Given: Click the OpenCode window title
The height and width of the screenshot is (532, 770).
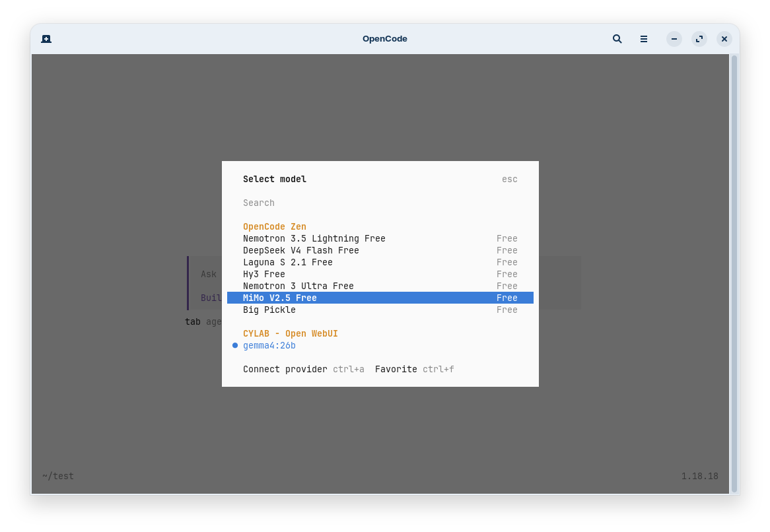Looking at the screenshot, I should click(384, 39).
